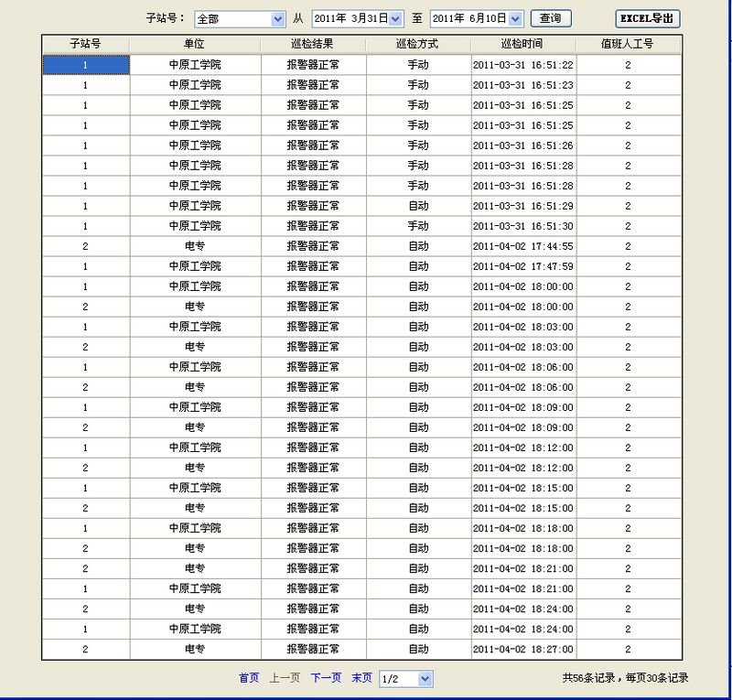The height and width of the screenshot is (700, 732).
Task: Click 电专 in the 18:27:00 row
Action: [195, 649]
